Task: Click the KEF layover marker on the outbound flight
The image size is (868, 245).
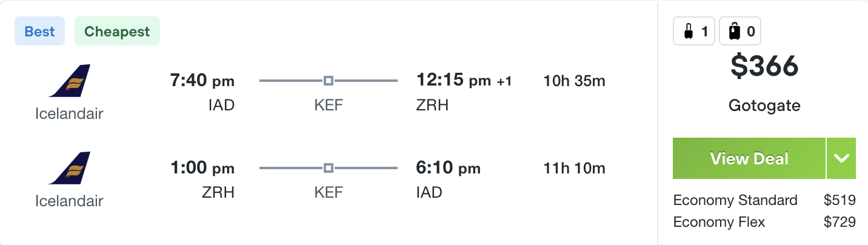Action: 329,81
